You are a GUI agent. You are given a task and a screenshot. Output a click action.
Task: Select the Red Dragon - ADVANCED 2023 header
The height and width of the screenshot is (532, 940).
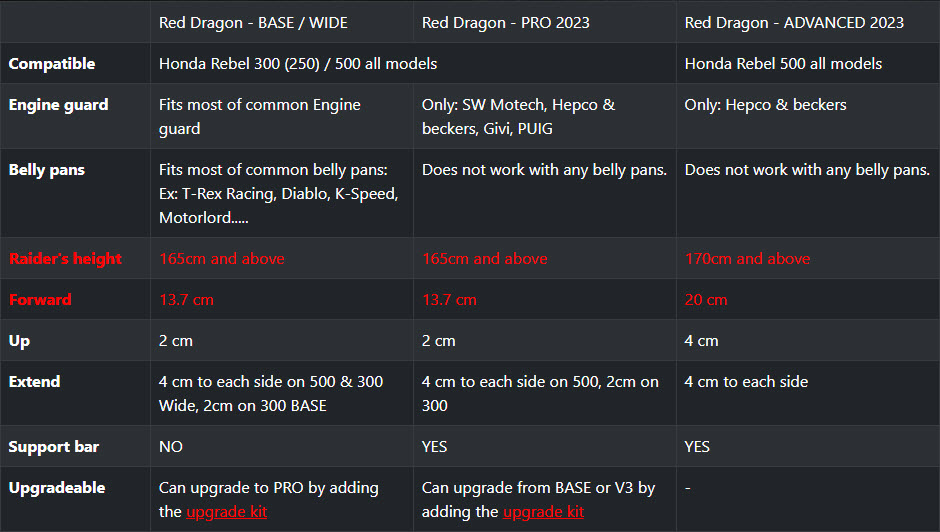coord(794,23)
